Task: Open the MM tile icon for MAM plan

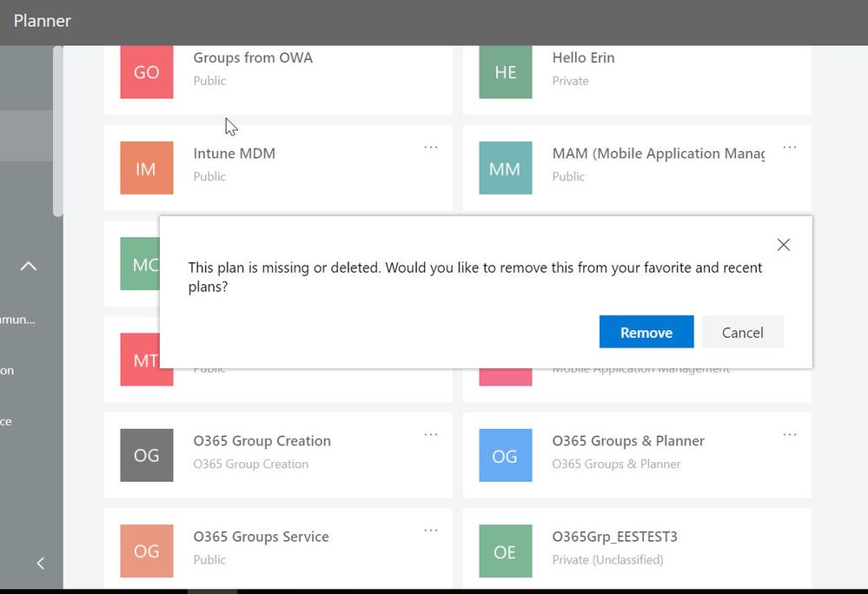Action: click(x=506, y=168)
